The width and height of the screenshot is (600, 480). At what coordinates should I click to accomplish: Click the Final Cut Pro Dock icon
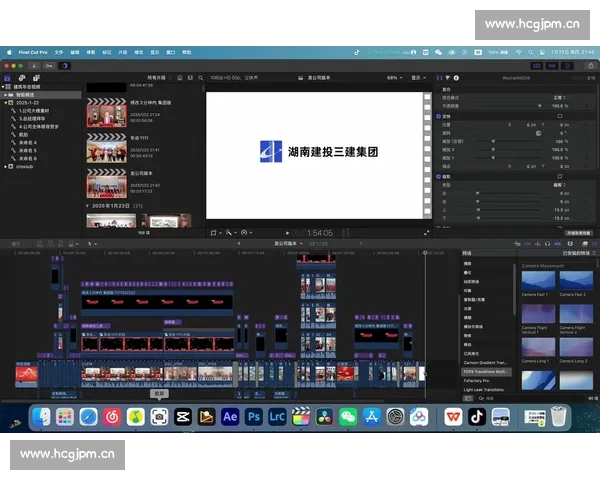[x=301, y=416]
